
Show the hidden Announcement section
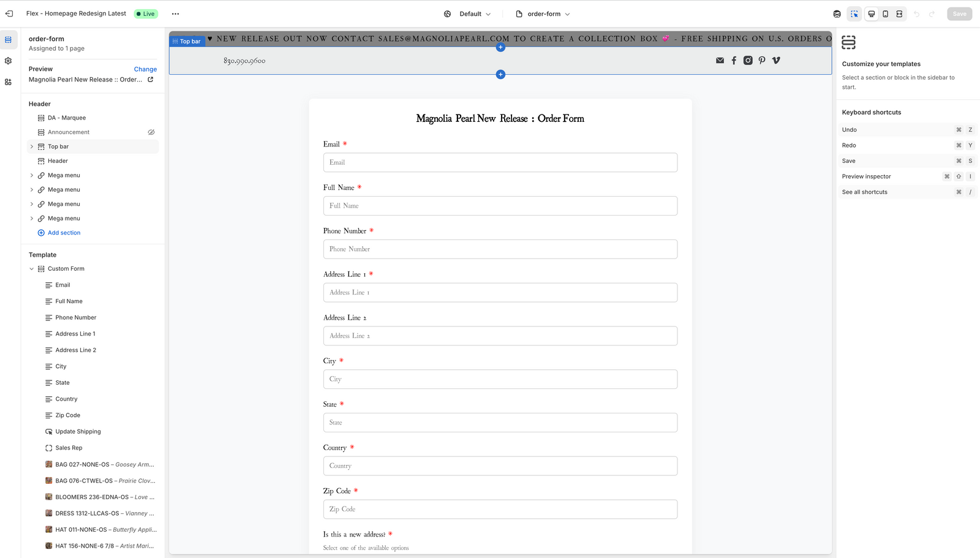coord(151,132)
